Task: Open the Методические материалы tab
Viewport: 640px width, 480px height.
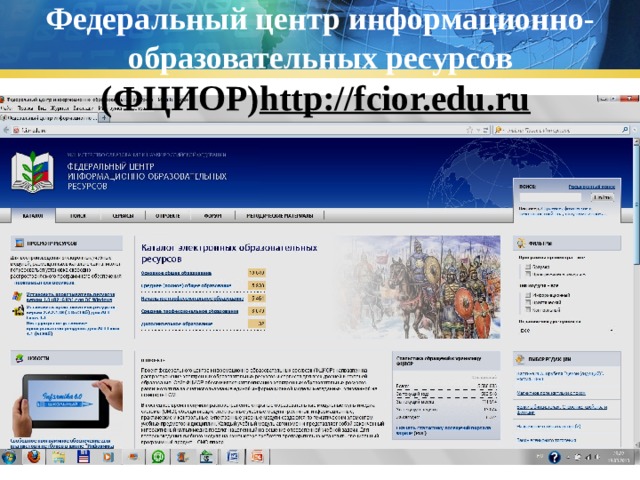Action: tap(280, 216)
